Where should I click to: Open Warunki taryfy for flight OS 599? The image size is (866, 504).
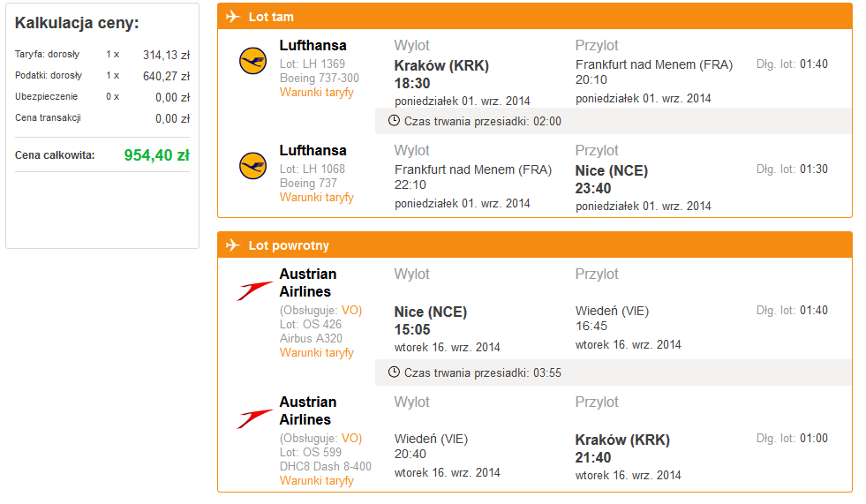[316, 480]
